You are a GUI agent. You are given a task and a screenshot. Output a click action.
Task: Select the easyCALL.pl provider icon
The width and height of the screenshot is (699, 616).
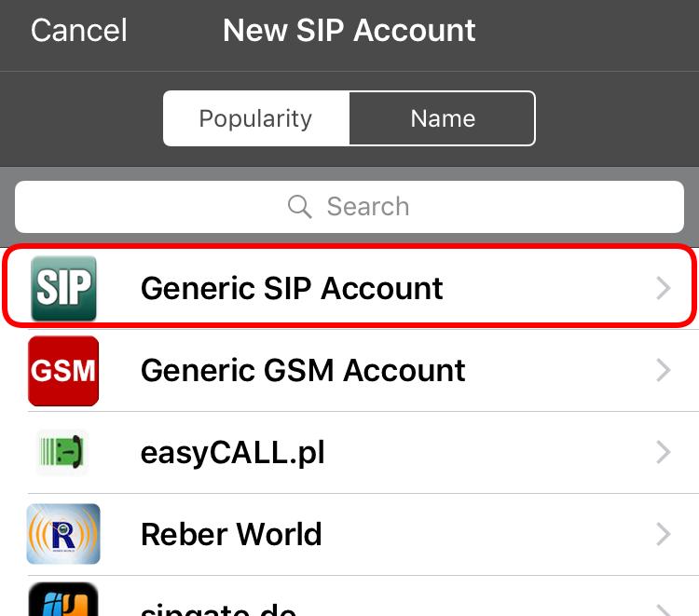62,452
